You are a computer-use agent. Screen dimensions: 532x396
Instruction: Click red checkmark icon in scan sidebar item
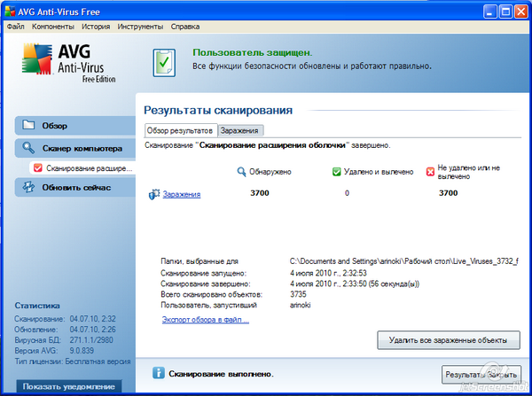click(38, 168)
